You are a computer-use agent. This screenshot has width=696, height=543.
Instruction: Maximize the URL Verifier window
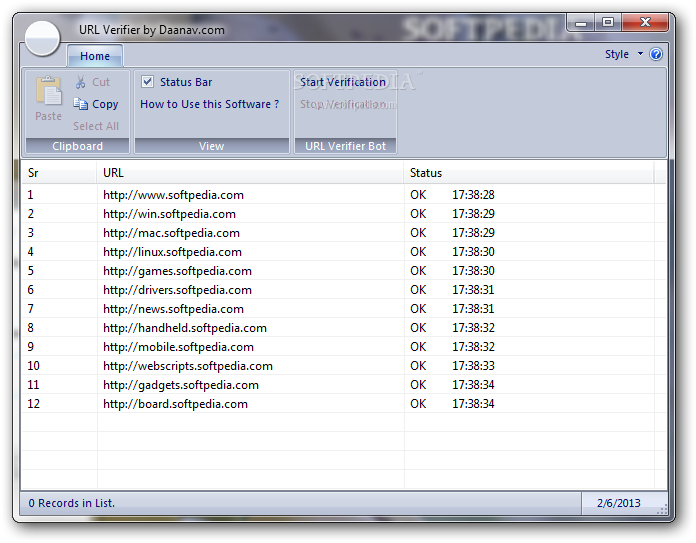coord(608,23)
